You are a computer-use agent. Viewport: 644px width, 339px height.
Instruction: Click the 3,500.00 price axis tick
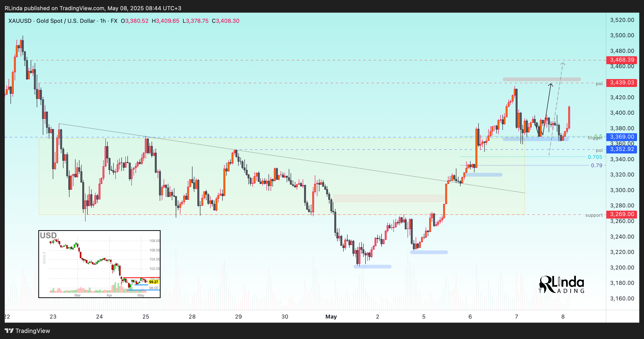tap(622, 35)
